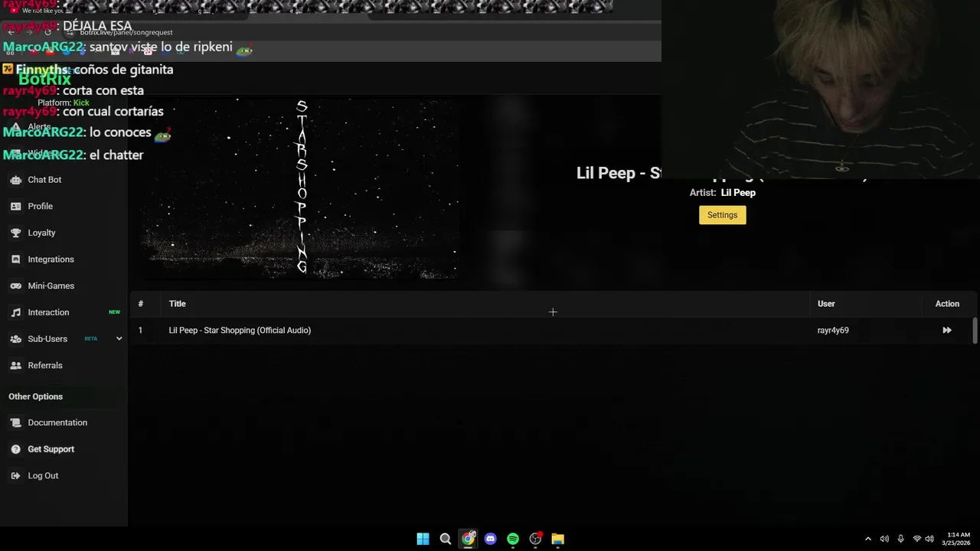Image resolution: width=980 pixels, height=551 pixels.
Task: Click the Star Shopping album art thumbnail
Action: click(299, 188)
